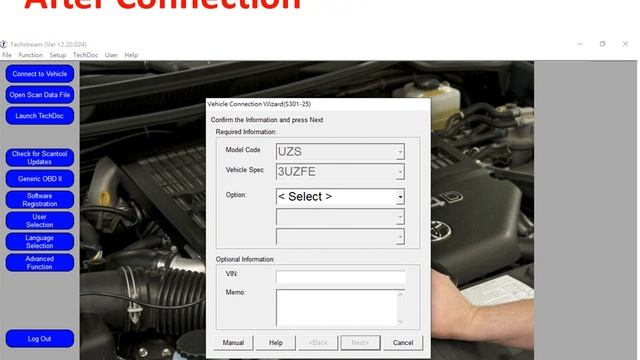Click the Log Out button
The width and height of the screenshot is (640, 360).
coord(40,339)
